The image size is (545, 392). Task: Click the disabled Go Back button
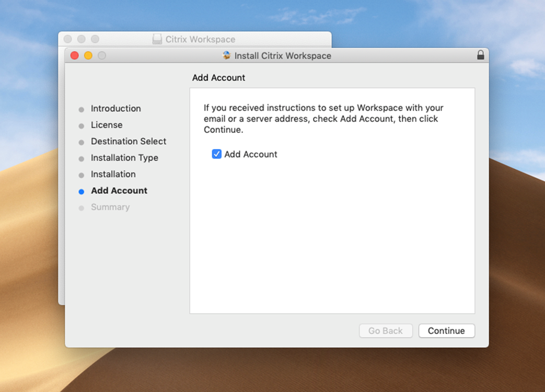tap(386, 331)
